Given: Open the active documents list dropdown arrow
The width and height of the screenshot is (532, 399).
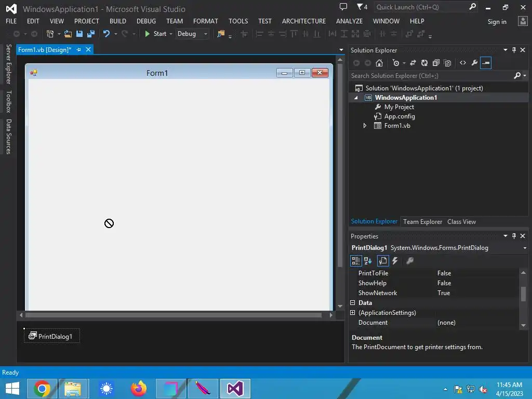Looking at the screenshot, I should [341, 50].
